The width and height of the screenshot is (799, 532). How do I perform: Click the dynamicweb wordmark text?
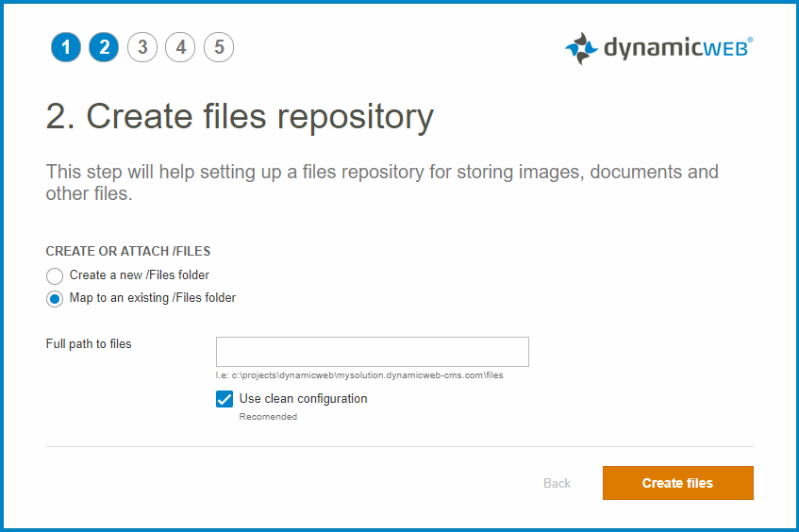tap(676, 48)
